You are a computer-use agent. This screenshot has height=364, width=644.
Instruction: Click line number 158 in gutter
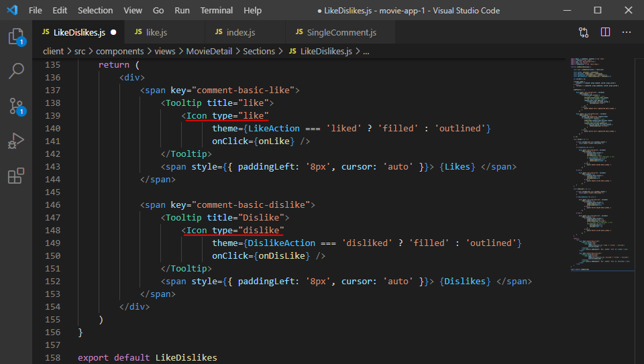[52, 357]
